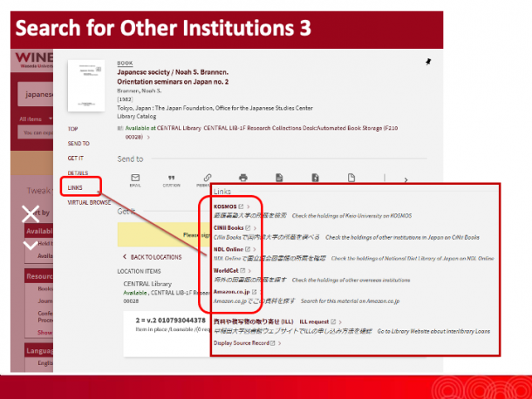Click Library Catalog text

point(137,116)
